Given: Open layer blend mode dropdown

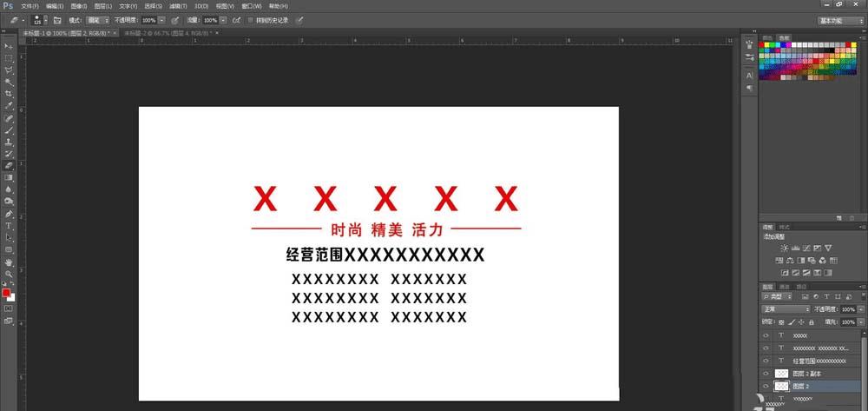Looking at the screenshot, I should [785, 309].
